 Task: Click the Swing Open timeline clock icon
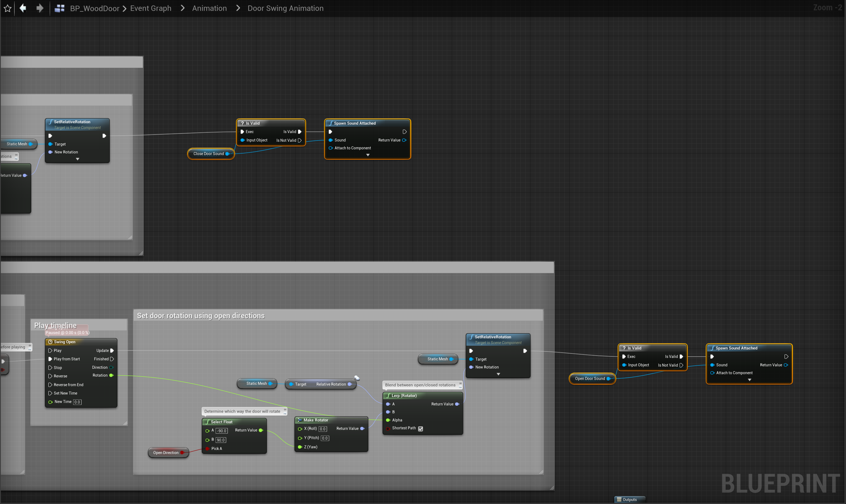pos(50,342)
